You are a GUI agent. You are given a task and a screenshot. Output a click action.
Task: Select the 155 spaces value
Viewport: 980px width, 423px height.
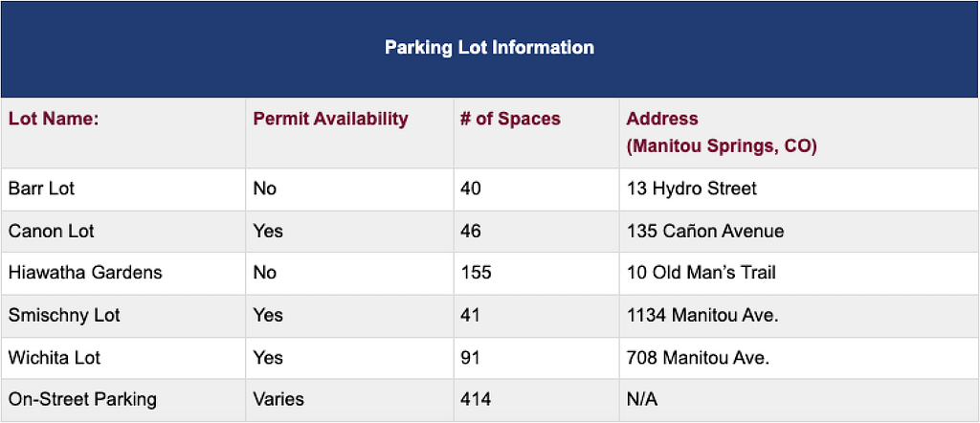pos(477,273)
